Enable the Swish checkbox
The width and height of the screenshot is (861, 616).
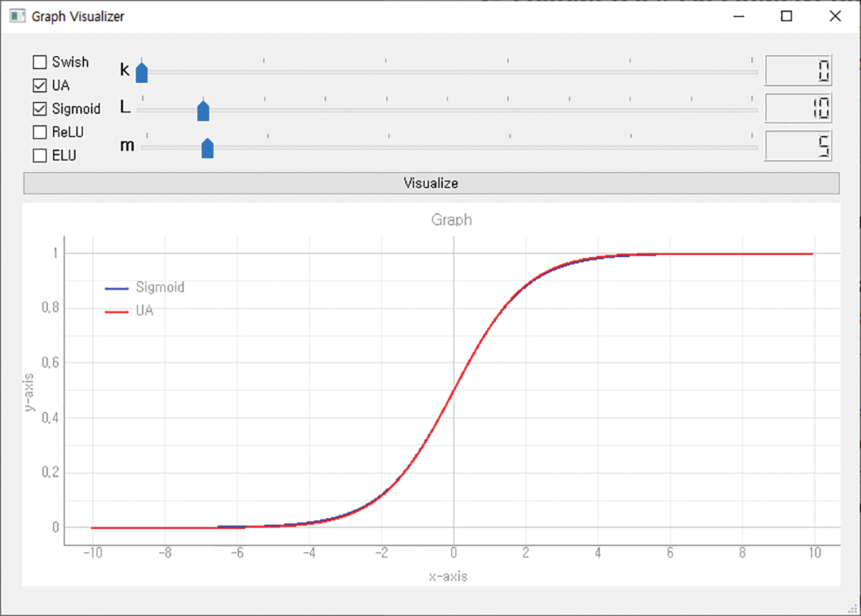pyautogui.click(x=40, y=62)
